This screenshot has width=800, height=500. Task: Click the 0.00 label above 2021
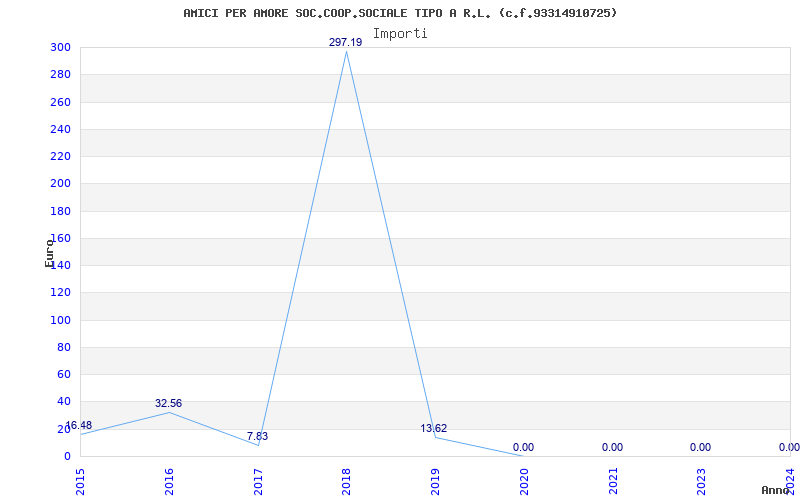click(x=612, y=447)
